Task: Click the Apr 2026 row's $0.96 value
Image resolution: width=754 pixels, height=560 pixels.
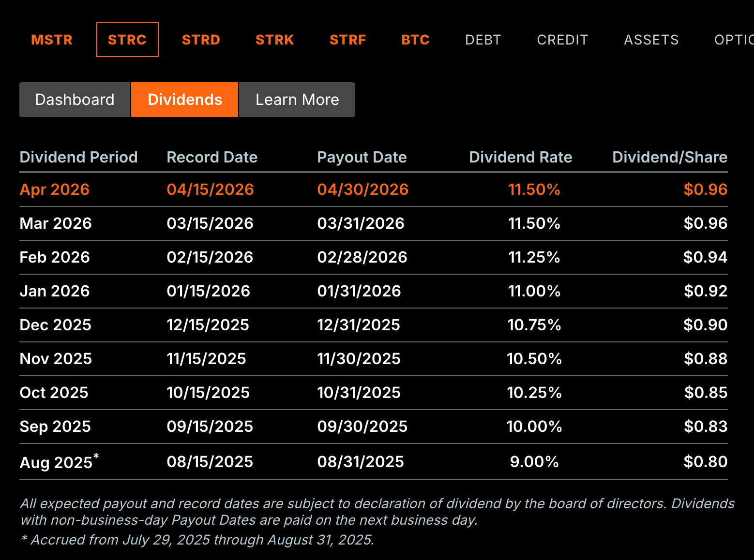Action: (706, 190)
